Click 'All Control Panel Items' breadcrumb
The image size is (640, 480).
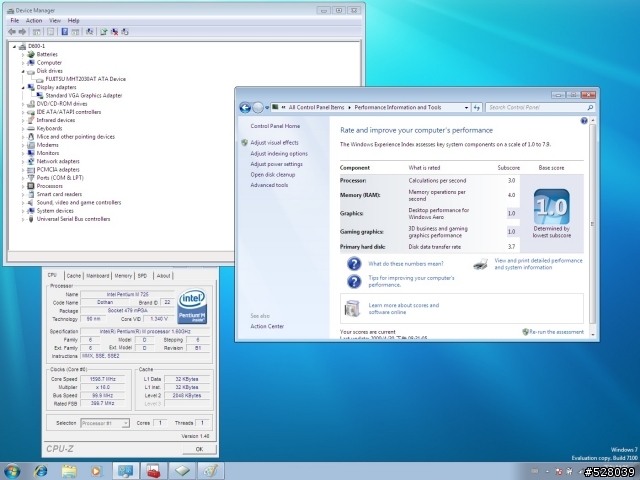316,107
